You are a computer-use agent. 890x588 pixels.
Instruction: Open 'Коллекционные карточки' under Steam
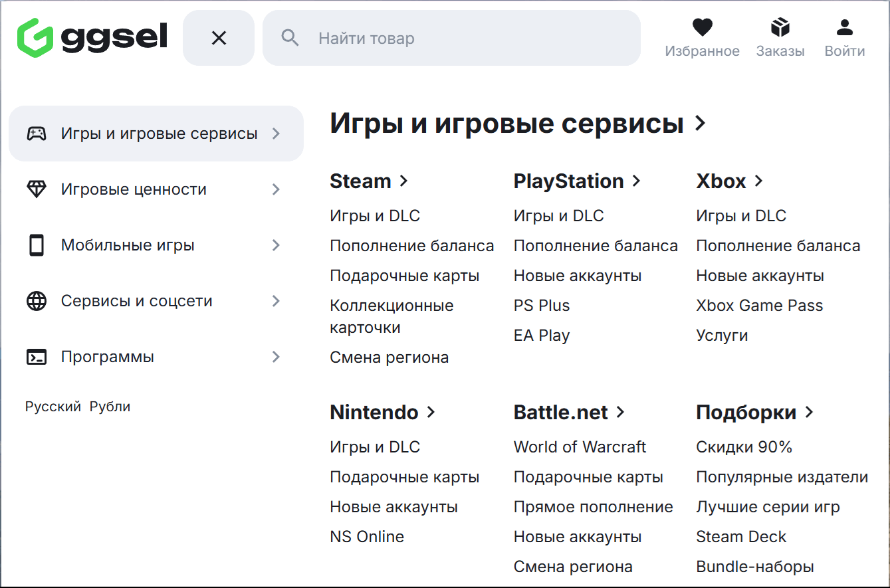391,316
